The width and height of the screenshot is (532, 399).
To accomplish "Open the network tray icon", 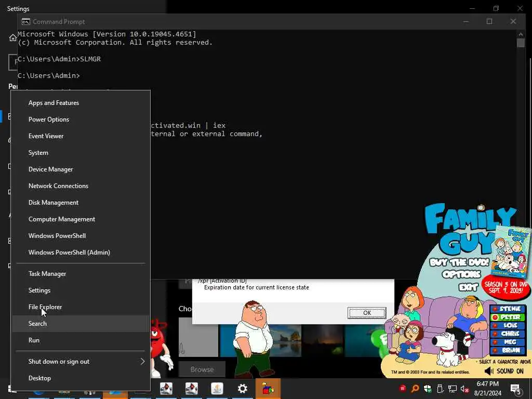I will pos(453,389).
